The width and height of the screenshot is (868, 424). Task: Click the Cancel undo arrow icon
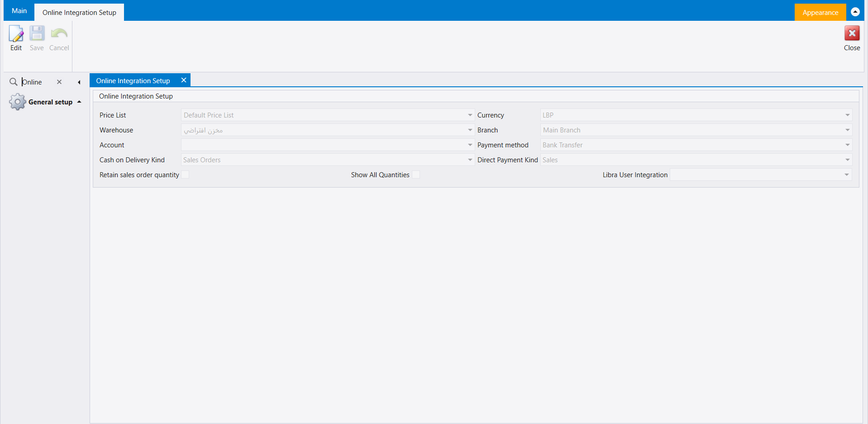click(59, 33)
